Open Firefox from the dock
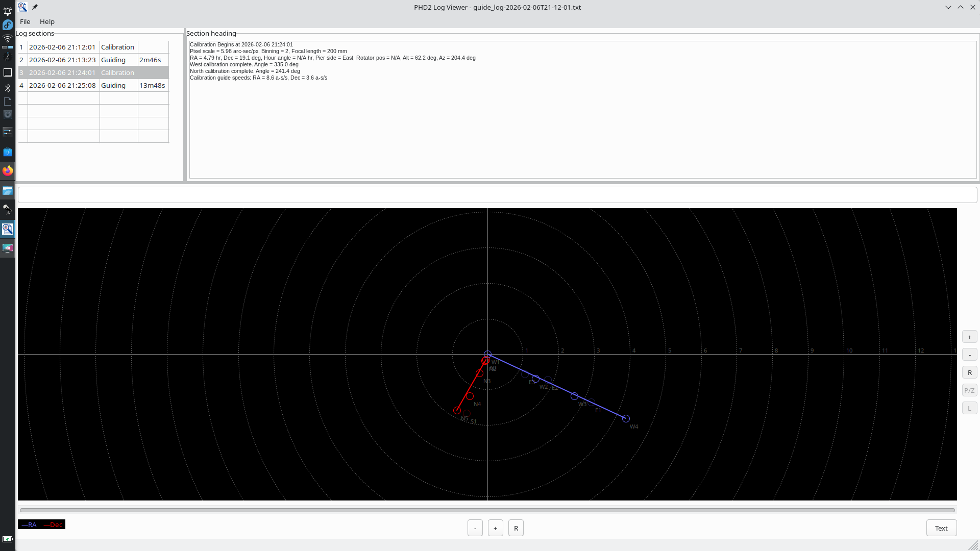 pos(8,170)
